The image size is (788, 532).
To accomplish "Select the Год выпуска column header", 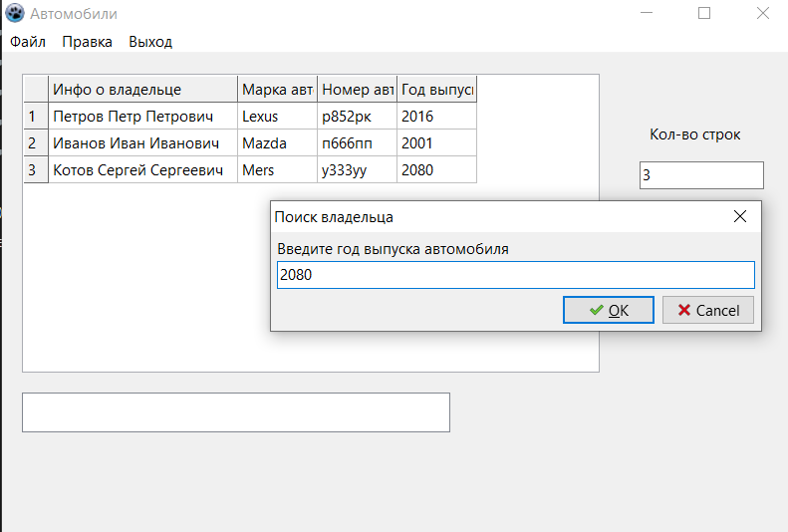I will click(436, 90).
